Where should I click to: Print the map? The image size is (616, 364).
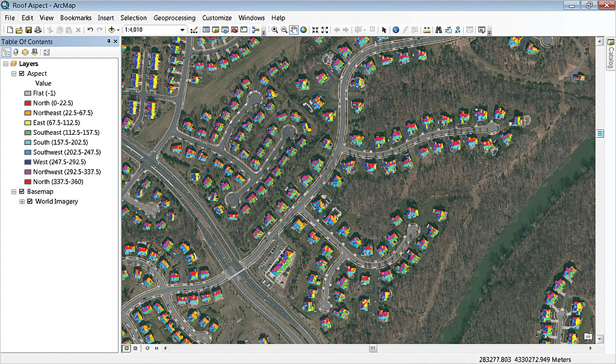pyautogui.click(x=38, y=30)
